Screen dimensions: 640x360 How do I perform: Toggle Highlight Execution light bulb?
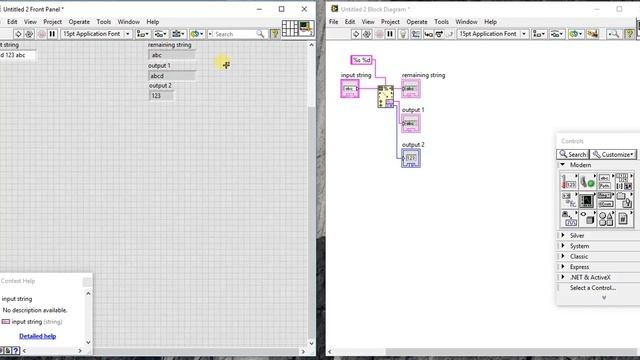click(x=403, y=34)
